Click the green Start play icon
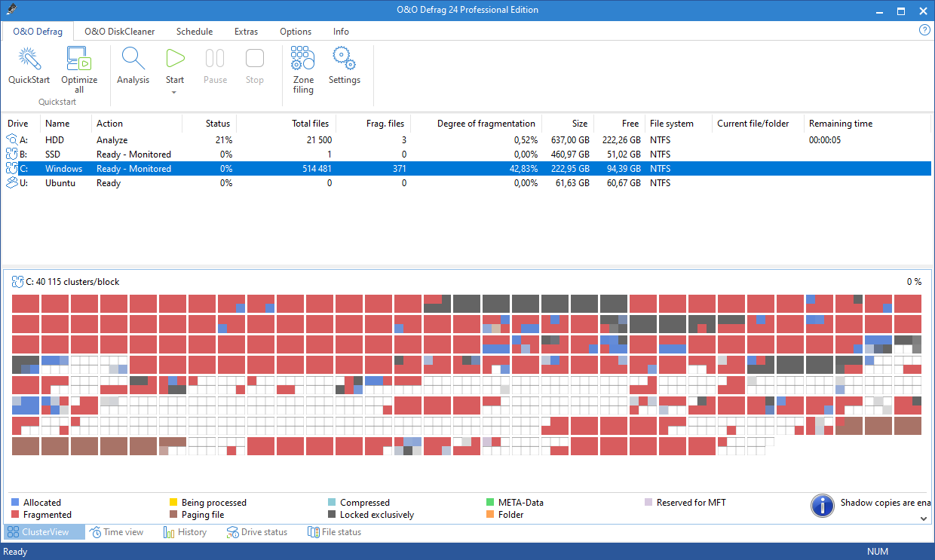 175,59
